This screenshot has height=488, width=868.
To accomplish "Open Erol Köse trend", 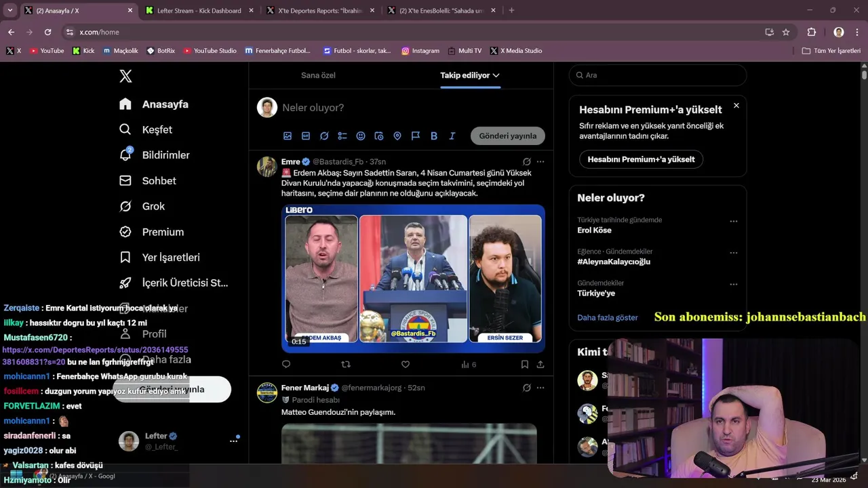I will (594, 230).
